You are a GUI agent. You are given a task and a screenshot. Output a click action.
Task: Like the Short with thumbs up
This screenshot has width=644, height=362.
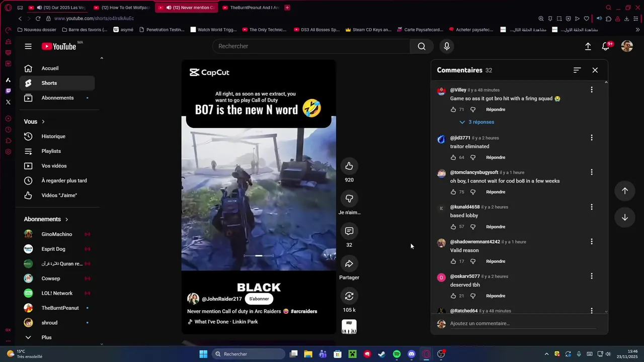[349, 166]
